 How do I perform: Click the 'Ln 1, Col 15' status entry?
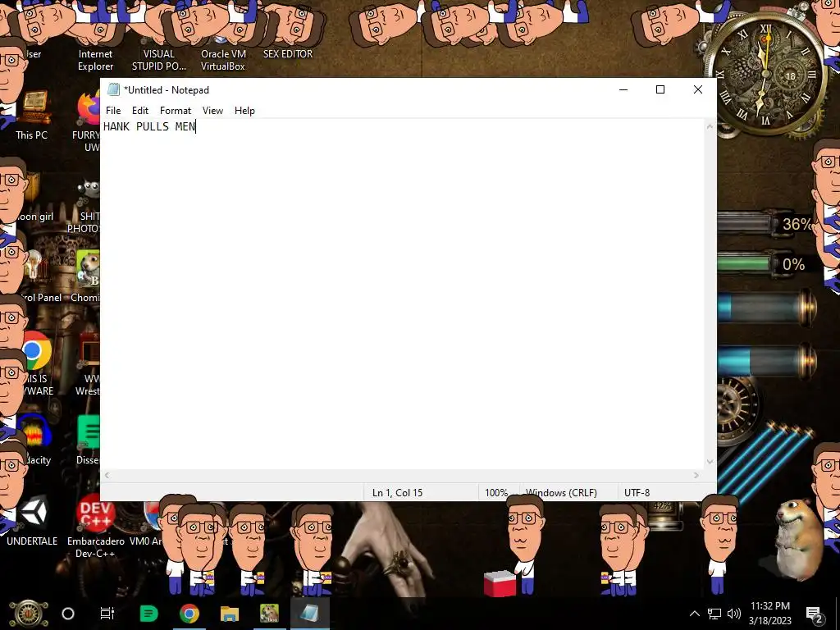pos(397,492)
